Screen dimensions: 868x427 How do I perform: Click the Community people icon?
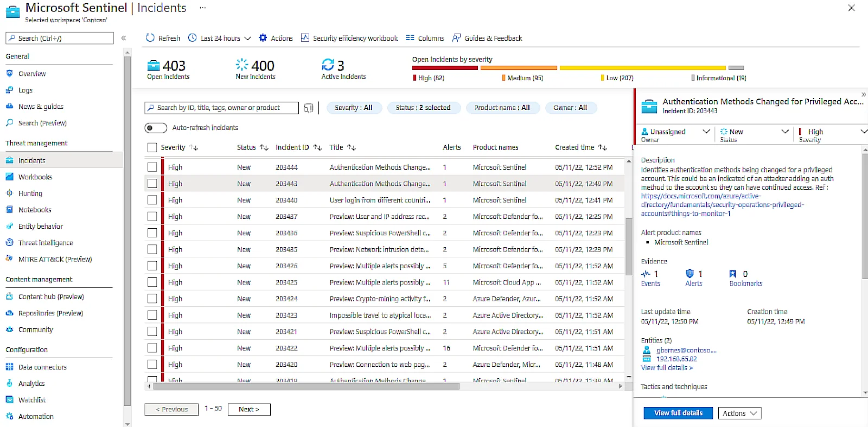(x=9, y=329)
